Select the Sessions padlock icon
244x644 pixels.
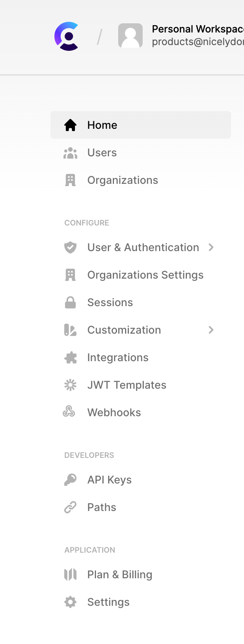[70, 302]
